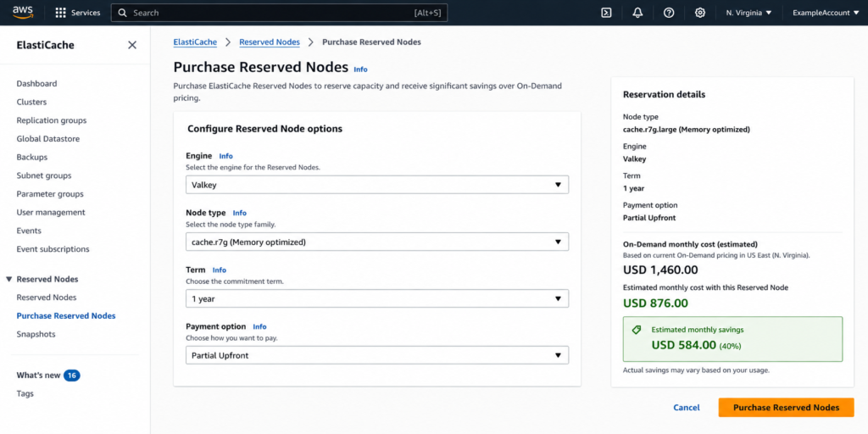The image size is (868, 434).
Task: Open the N. Virginia region selector
Action: click(x=748, y=13)
